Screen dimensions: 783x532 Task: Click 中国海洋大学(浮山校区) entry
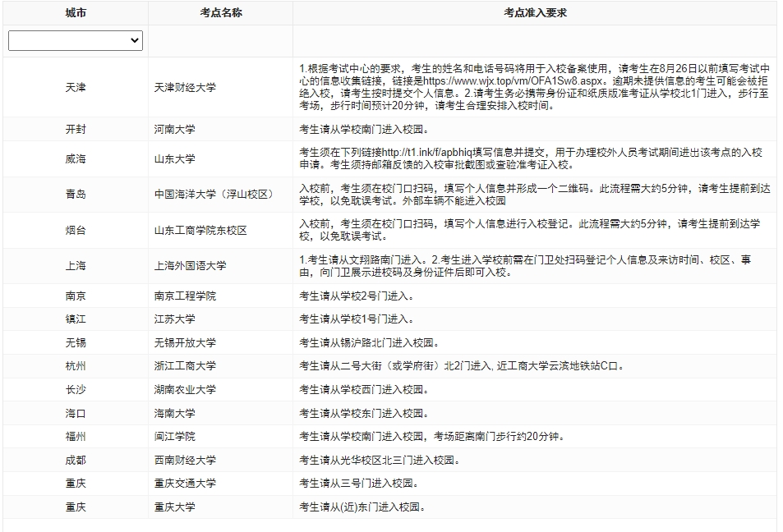[x=214, y=195]
